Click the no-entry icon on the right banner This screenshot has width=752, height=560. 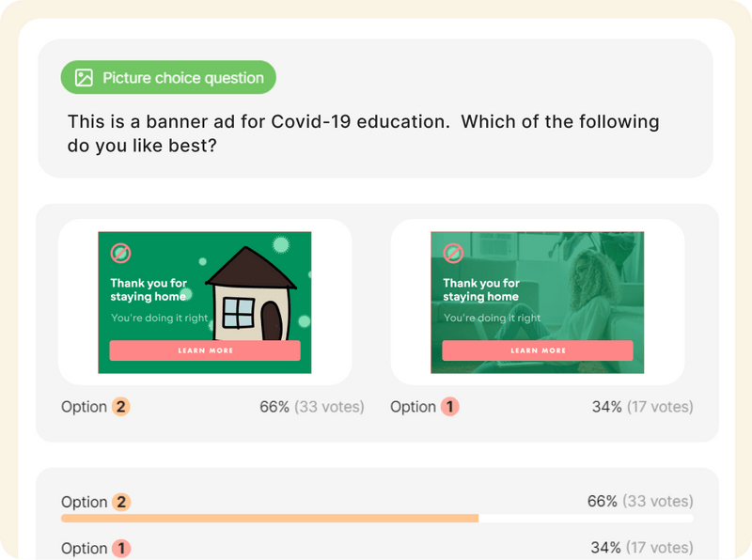455,254
